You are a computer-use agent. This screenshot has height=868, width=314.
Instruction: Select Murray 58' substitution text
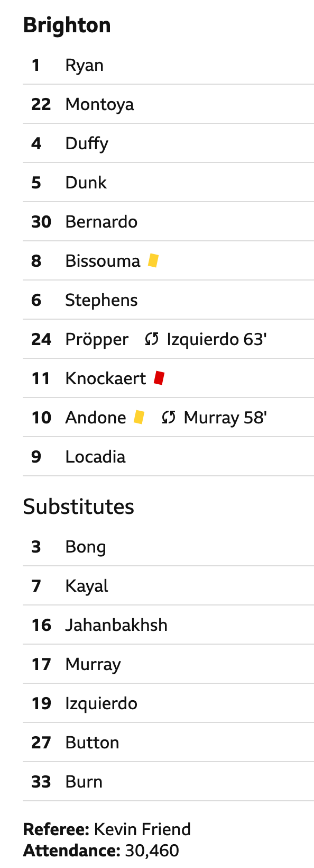click(225, 418)
